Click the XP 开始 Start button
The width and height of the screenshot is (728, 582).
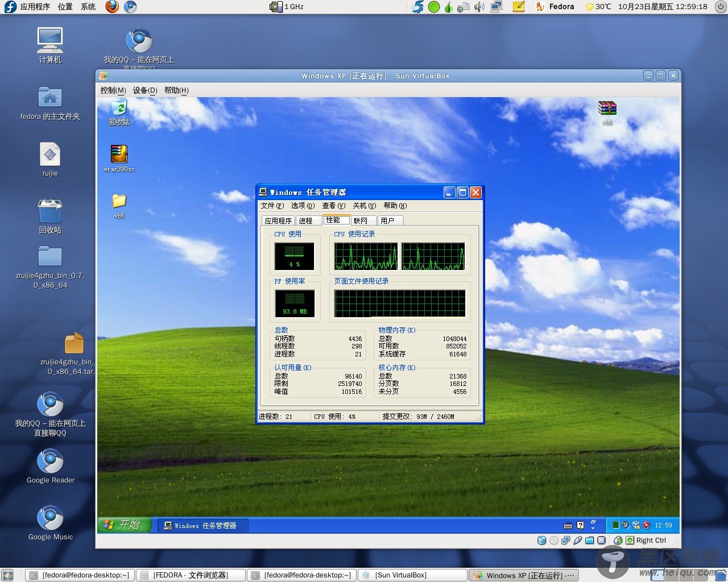(125, 525)
